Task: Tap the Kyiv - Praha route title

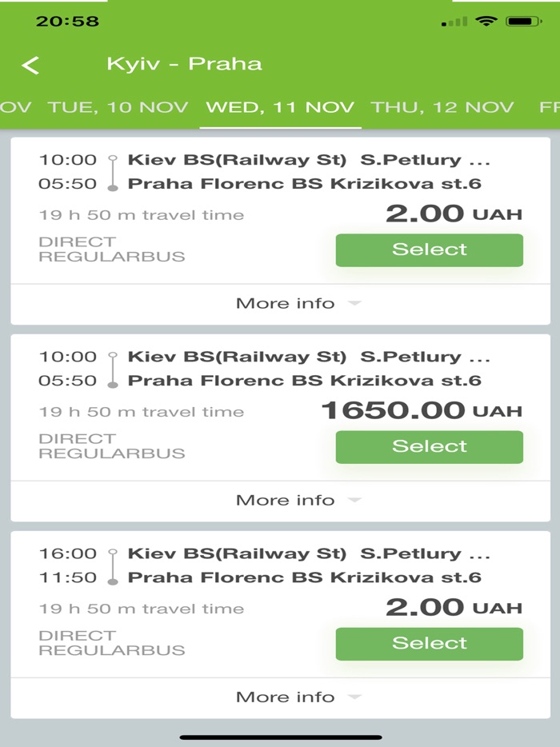Action: tap(184, 64)
